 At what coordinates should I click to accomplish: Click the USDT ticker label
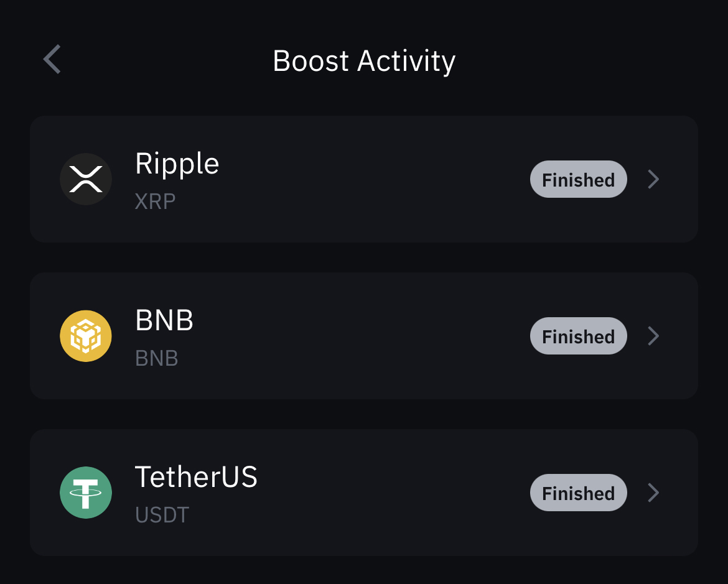[162, 515]
